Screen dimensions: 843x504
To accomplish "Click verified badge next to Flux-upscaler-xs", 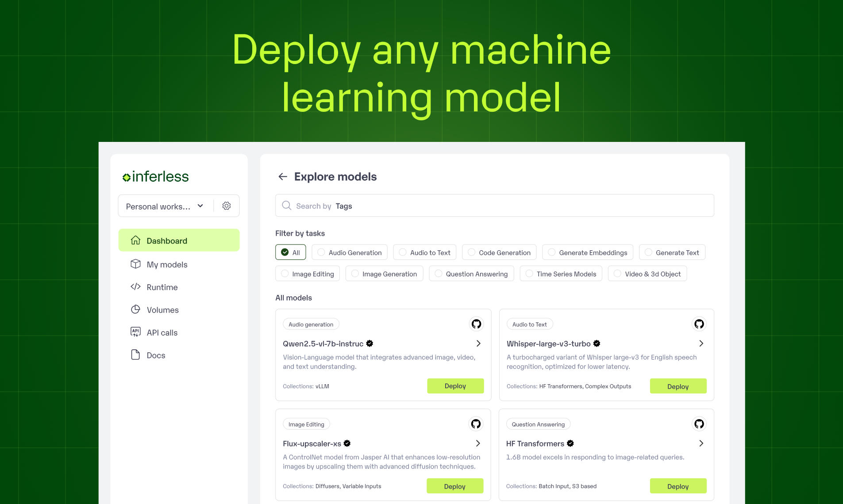I will click(347, 443).
